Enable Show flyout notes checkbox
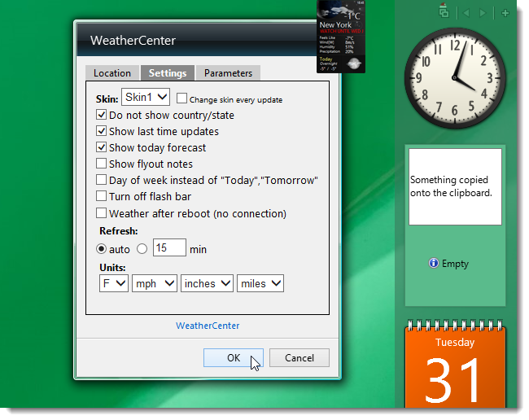Screen dimensions: 529x420 pyautogui.click(x=101, y=164)
